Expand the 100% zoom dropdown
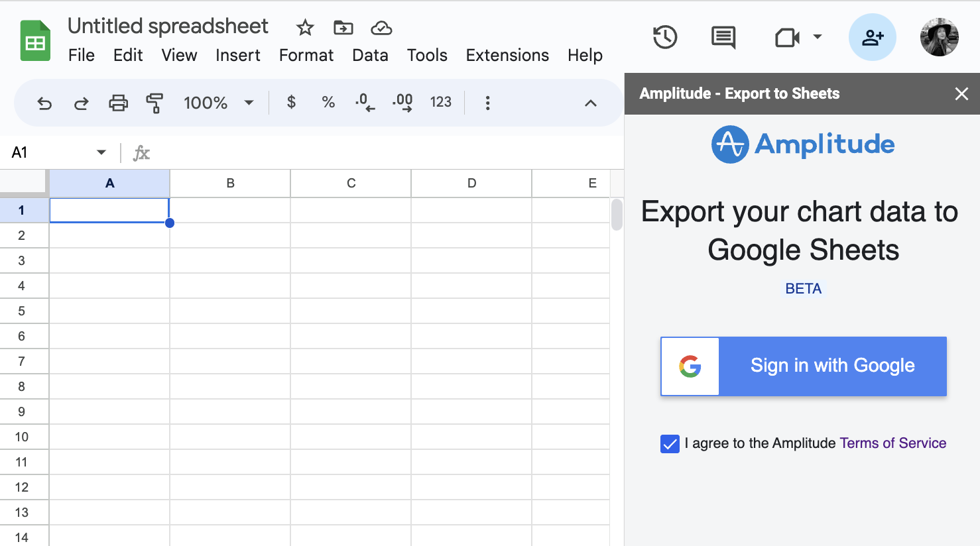Screen dimensions: 980x546 [249, 103]
